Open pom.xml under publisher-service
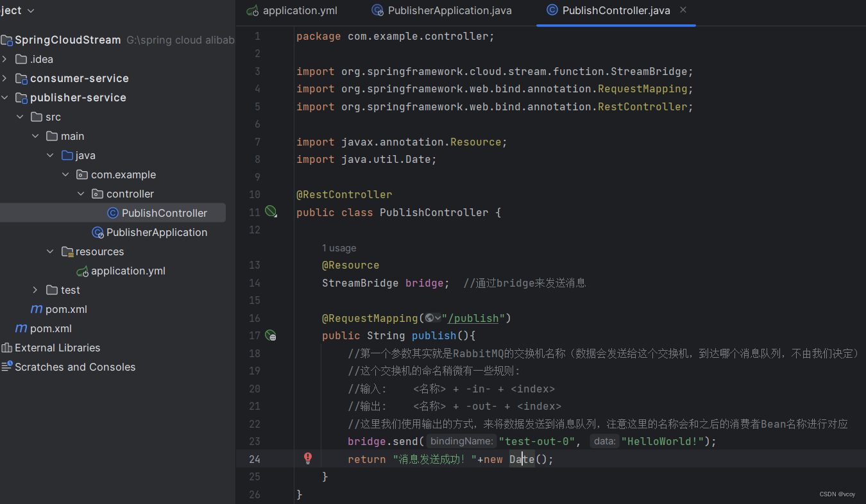The width and height of the screenshot is (866, 504). click(66, 309)
